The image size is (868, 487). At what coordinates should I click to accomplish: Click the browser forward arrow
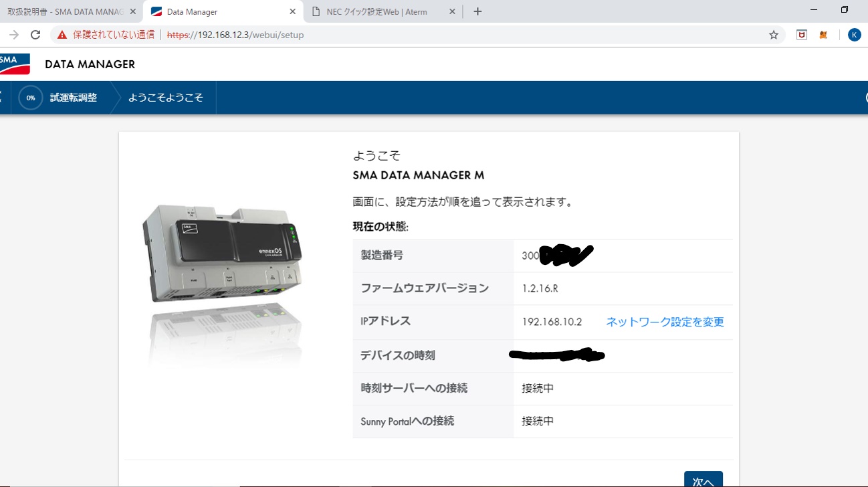tap(14, 35)
